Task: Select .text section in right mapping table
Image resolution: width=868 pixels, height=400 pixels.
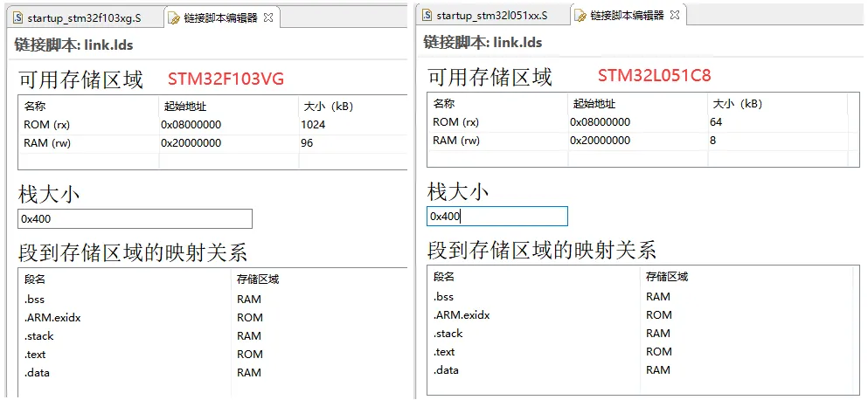Action: 444,351
